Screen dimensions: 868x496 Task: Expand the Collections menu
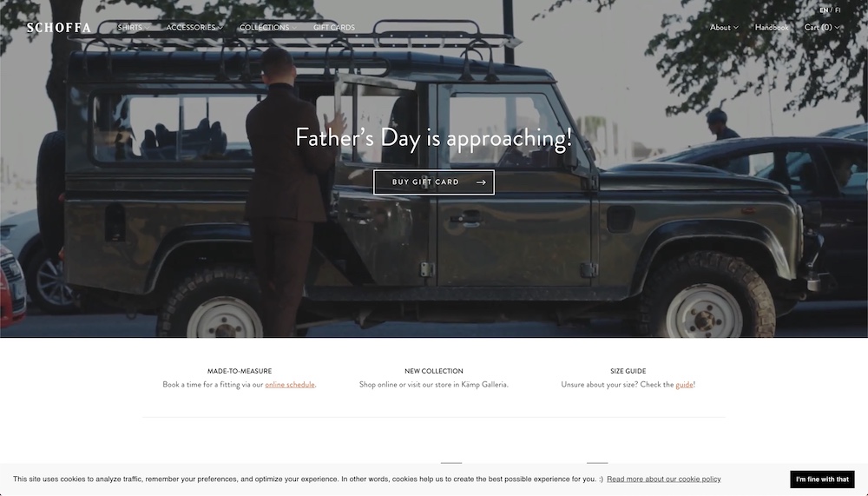click(268, 27)
